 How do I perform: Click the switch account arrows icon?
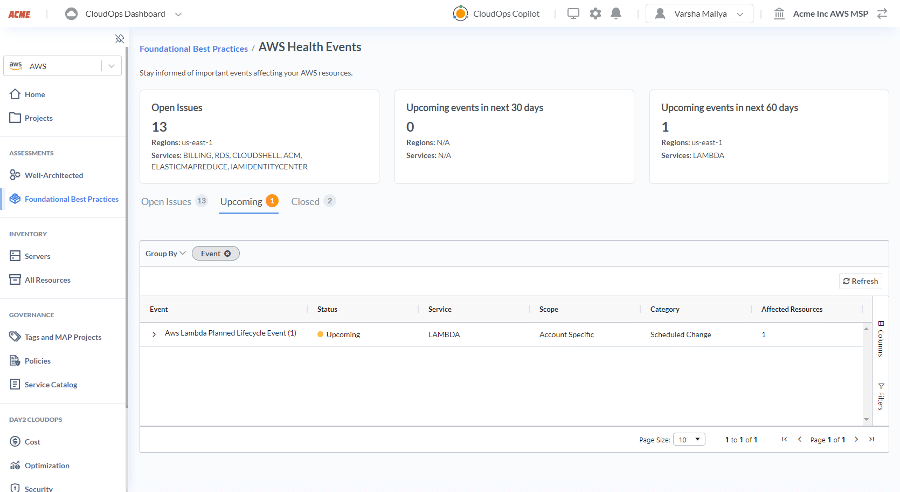coord(881,14)
